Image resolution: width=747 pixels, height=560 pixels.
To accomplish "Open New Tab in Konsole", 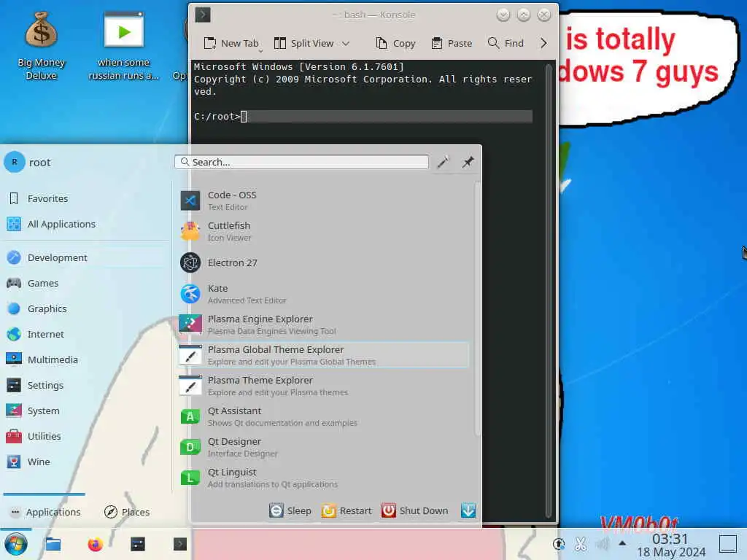I will click(x=231, y=43).
